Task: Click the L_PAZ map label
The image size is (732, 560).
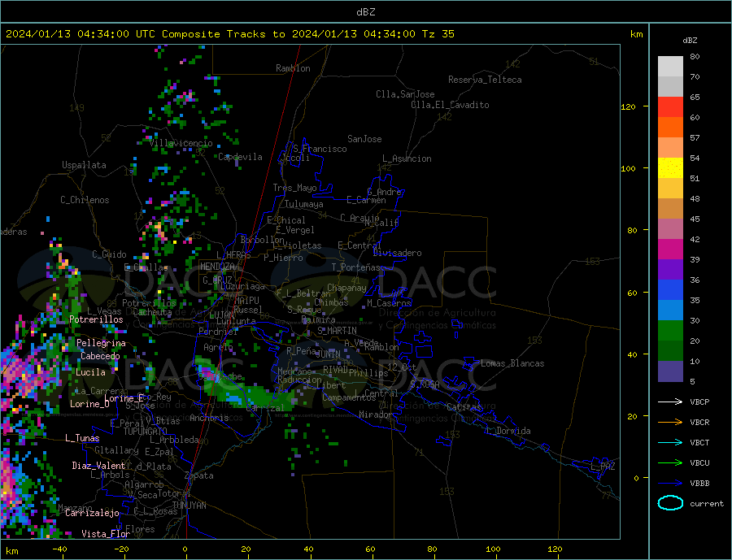Action: pyautogui.click(x=603, y=467)
